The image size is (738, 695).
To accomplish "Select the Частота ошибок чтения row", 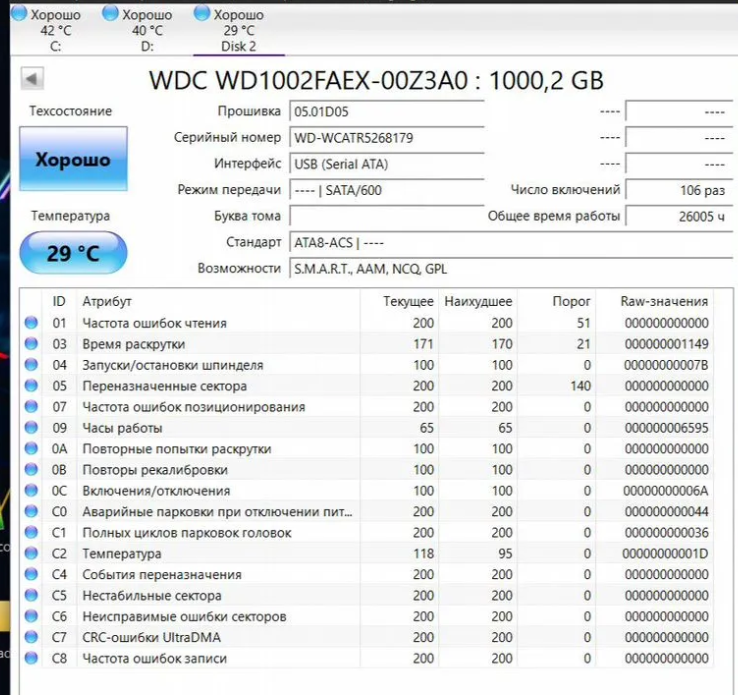I will click(x=367, y=323).
